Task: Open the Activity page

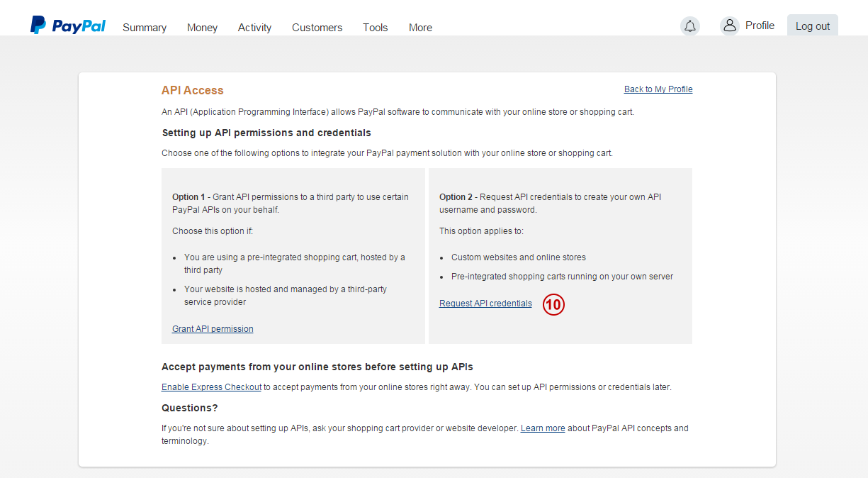Action: pos(254,28)
